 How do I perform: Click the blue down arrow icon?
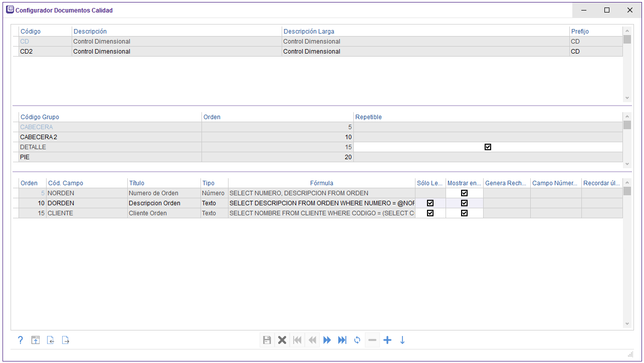(x=402, y=340)
